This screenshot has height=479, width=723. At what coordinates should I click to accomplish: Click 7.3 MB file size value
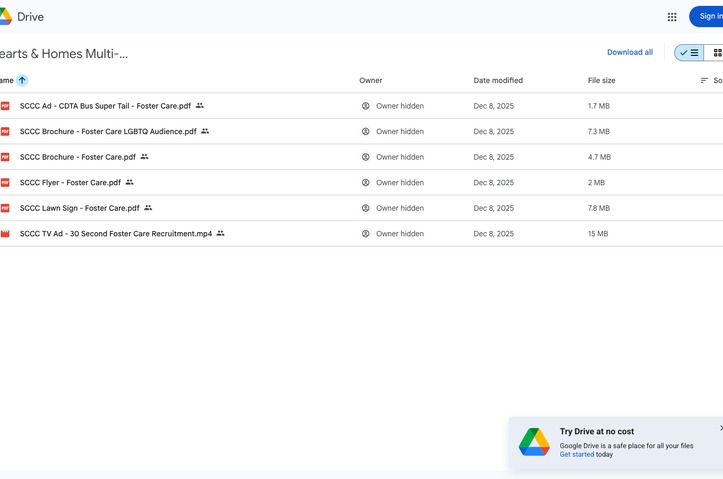pos(599,131)
